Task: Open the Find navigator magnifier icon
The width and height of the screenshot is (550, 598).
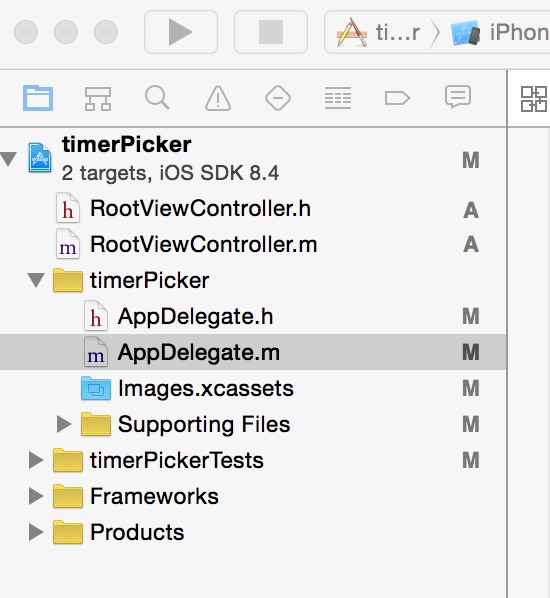Action: (157, 98)
